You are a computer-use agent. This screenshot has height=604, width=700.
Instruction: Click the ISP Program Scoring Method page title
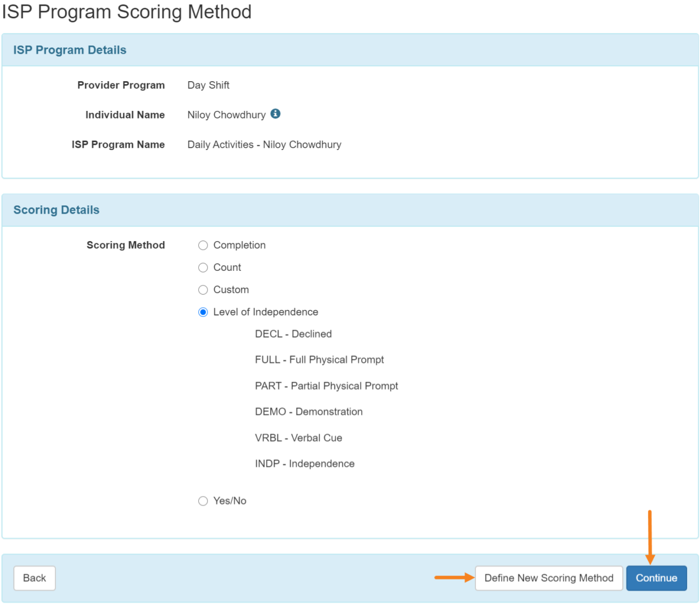tap(127, 12)
